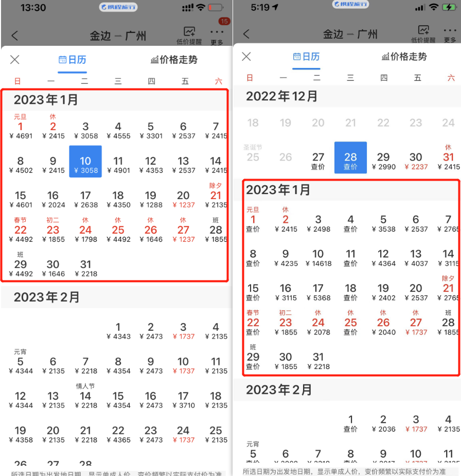Choose January 9 priced ¥4235 right calendar
This screenshot has height=476, width=461.
tap(286, 258)
